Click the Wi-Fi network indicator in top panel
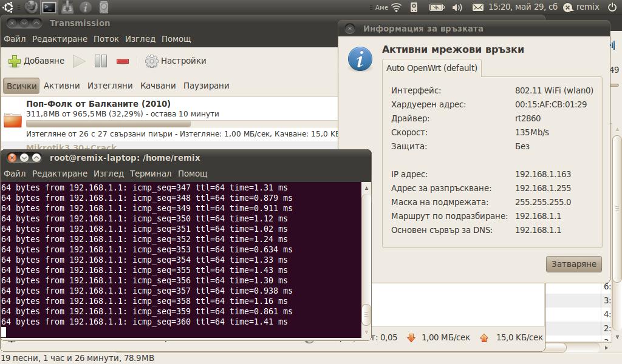Image resolution: width=622 pixels, height=364 pixels. coord(397,7)
